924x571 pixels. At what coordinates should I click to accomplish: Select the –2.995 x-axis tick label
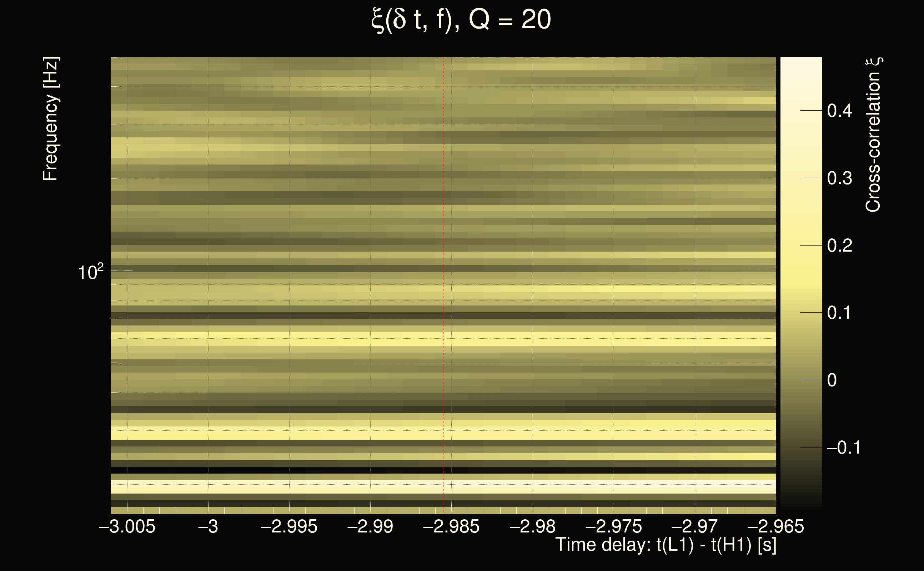pos(289,526)
